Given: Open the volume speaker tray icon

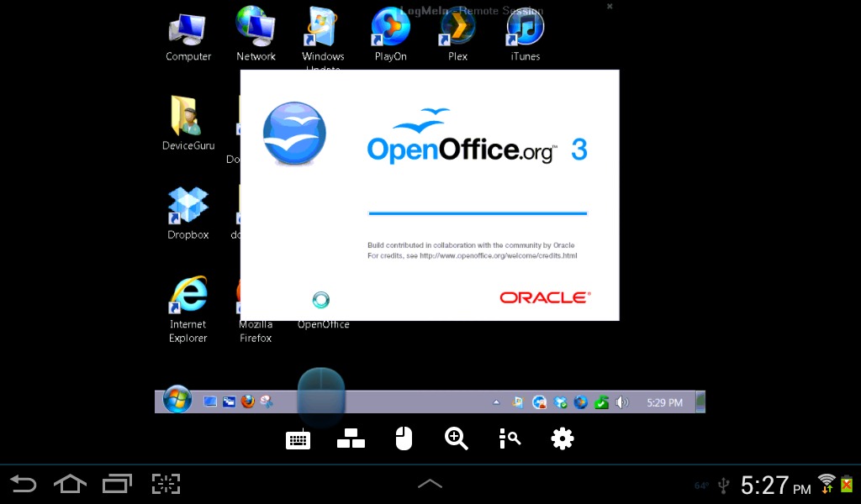Looking at the screenshot, I should [622, 402].
